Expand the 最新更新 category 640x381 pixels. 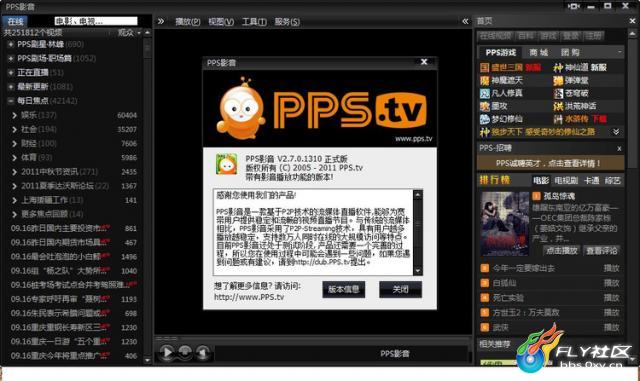11,87
